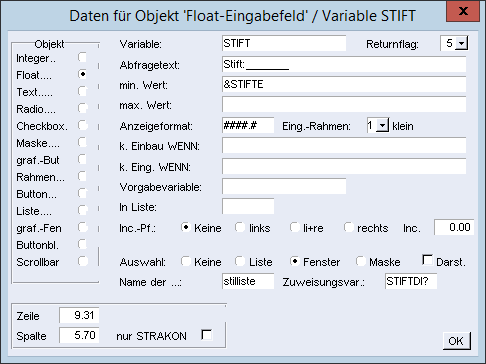Pick the Liste object type
The height and width of the screenshot is (364, 486).
pos(83,210)
